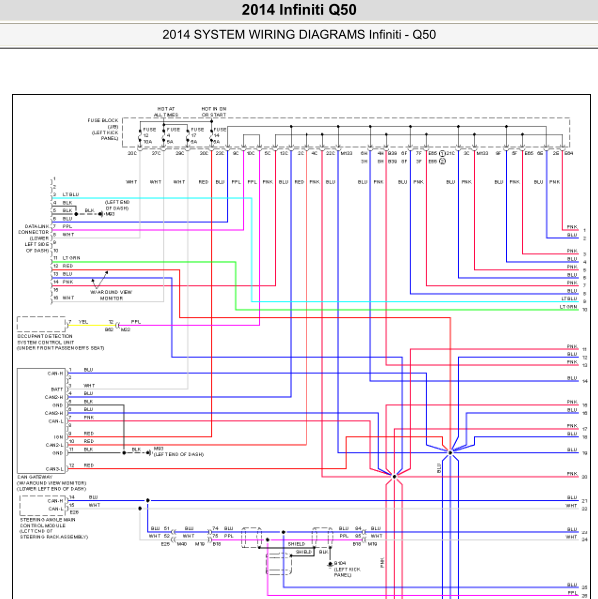Click the 'PNK' label at right-edge wire 20

tap(572, 474)
